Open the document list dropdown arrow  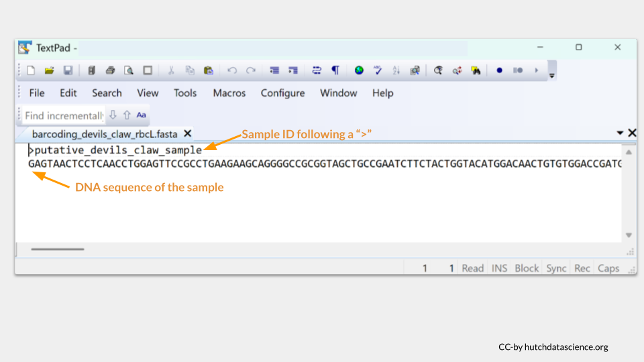pyautogui.click(x=620, y=133)
